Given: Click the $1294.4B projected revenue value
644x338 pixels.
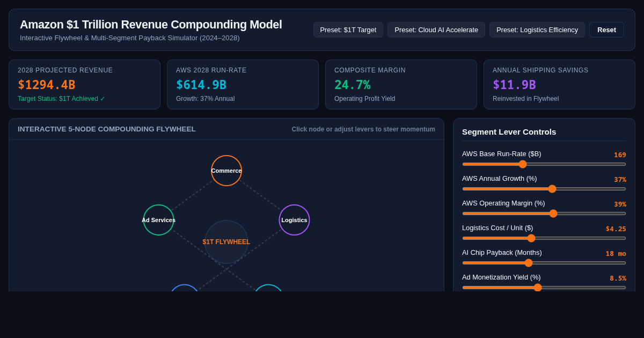Looking at the screenshot, I should click(47, 85).
